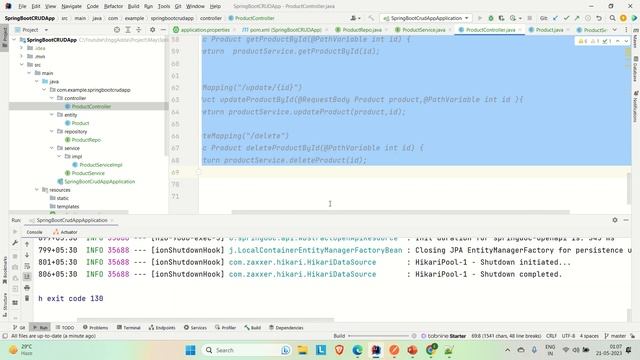Screen dimensions: 640x360
Task: Click the Windows taskbar Search box
Action: pos(248,350)
